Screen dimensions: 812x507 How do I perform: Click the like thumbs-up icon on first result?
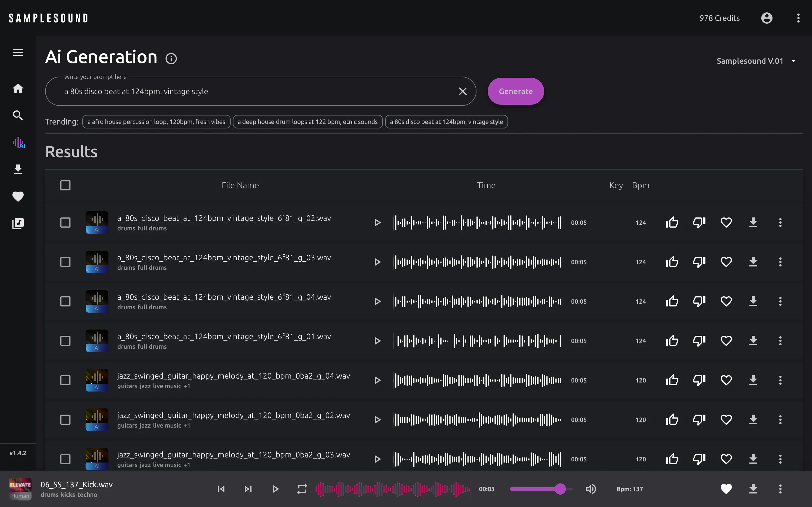point(672,223)
